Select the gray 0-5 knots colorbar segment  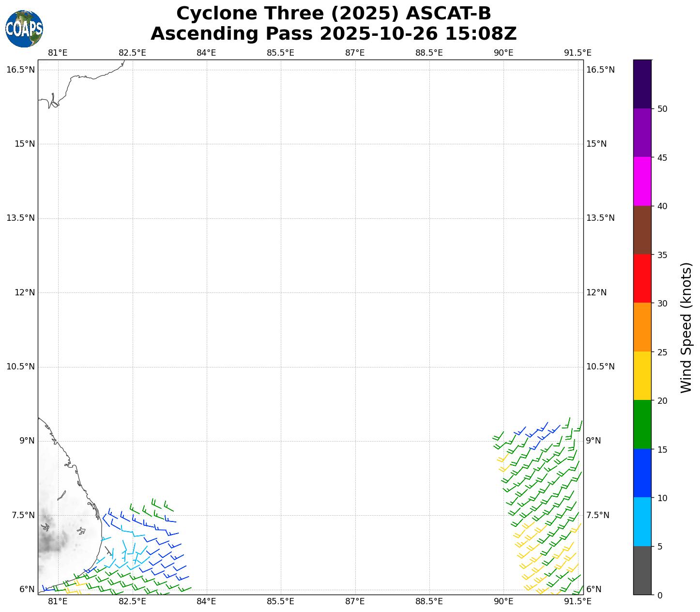pos(642,570)
